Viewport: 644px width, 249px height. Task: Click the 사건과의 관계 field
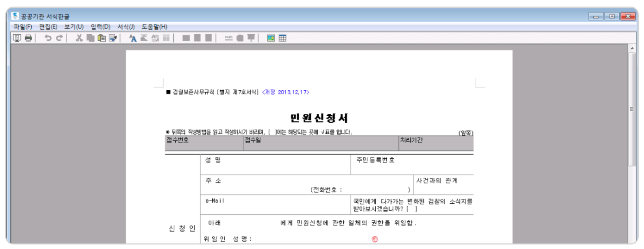444,185
